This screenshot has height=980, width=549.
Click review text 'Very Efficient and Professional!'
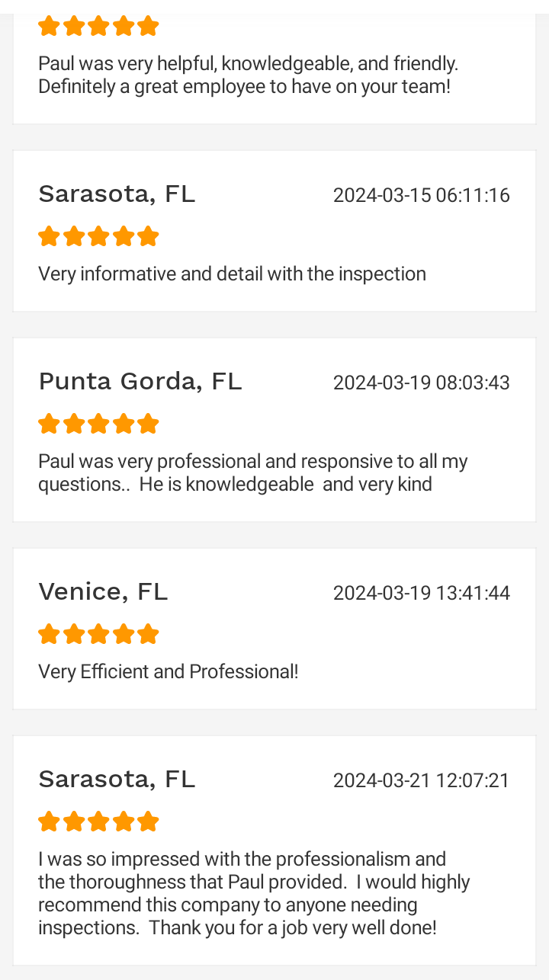point(169,671)
